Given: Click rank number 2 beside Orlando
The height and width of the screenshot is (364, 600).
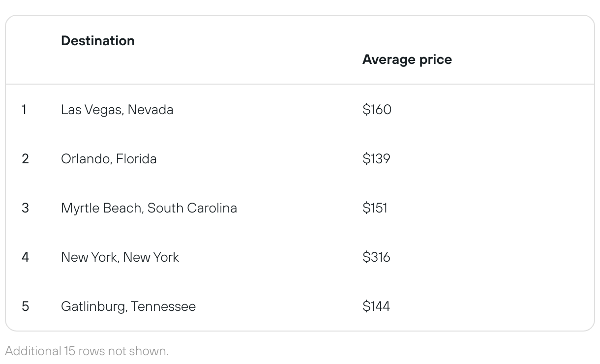Looking at the screenshot, I should tap(25, 158).
